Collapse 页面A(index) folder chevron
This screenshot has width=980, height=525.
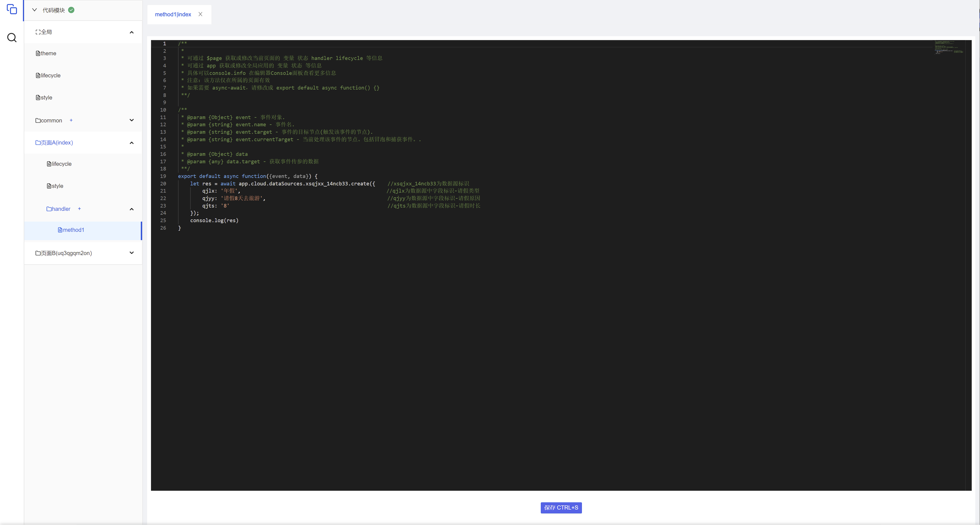[x=132, y=143]
